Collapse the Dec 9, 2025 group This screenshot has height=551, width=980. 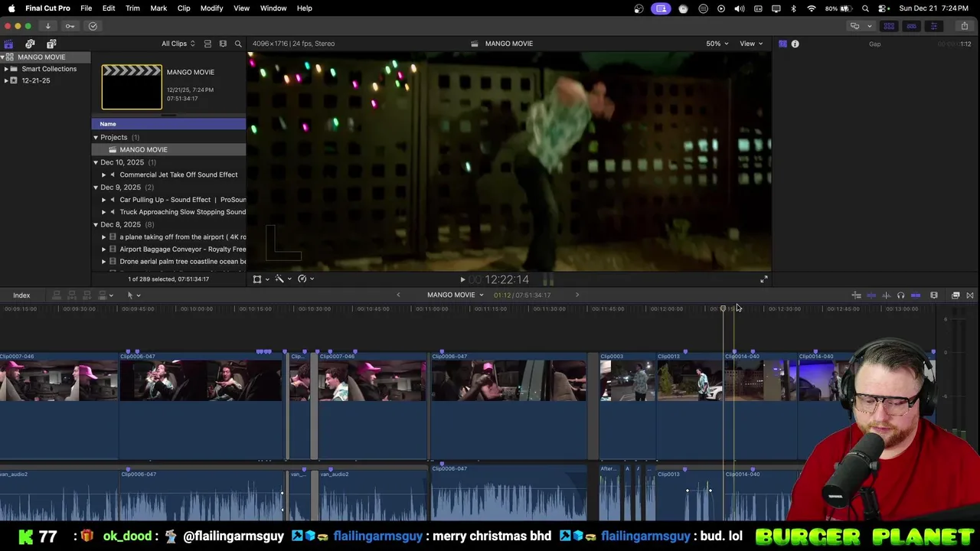coord(96,187)
